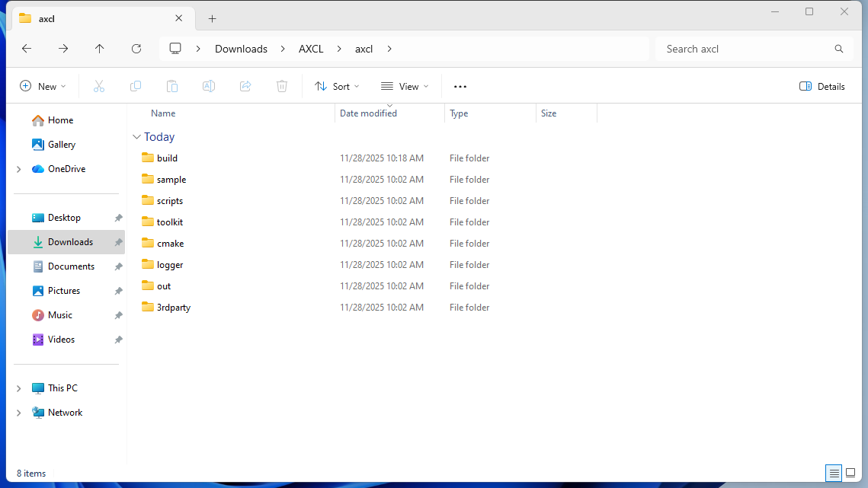
Task: Open a new tab with plus button
Action: [x=213, y=18]
